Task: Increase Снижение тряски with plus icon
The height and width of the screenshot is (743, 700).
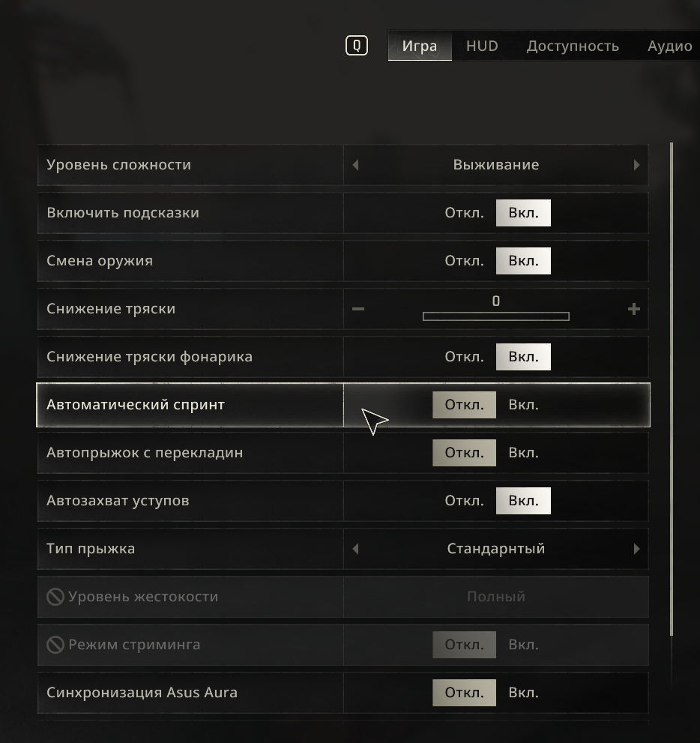Action: tap(634, 309)
